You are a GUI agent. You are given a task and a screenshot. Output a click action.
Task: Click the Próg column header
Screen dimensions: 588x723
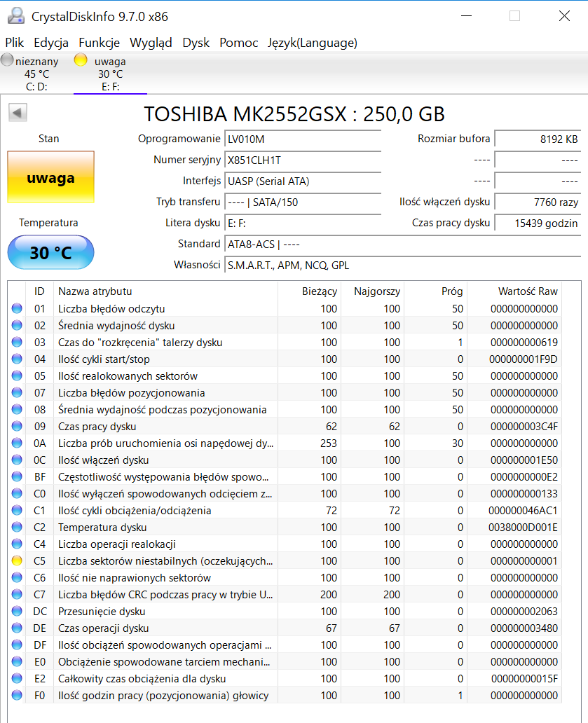click(x=436, y=291)
